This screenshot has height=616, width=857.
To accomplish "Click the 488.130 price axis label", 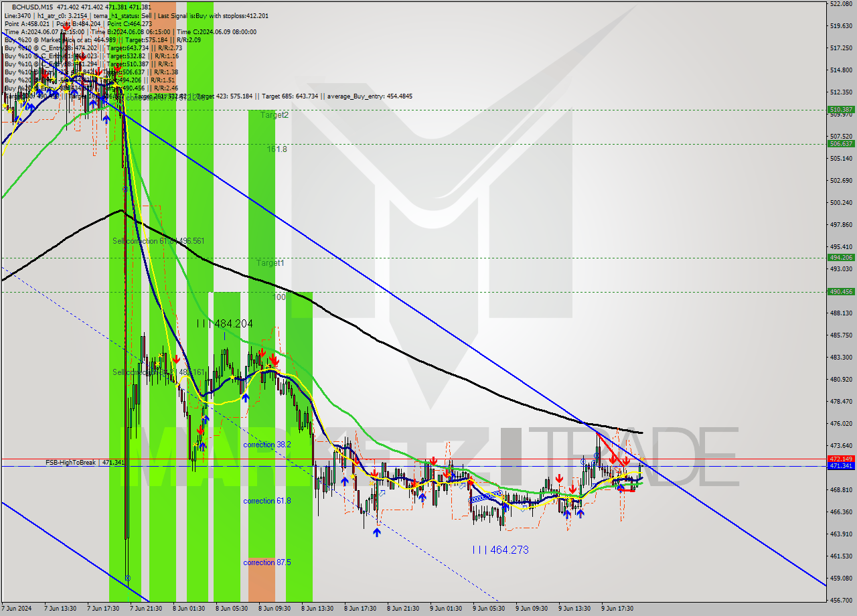I will point(841,313).
